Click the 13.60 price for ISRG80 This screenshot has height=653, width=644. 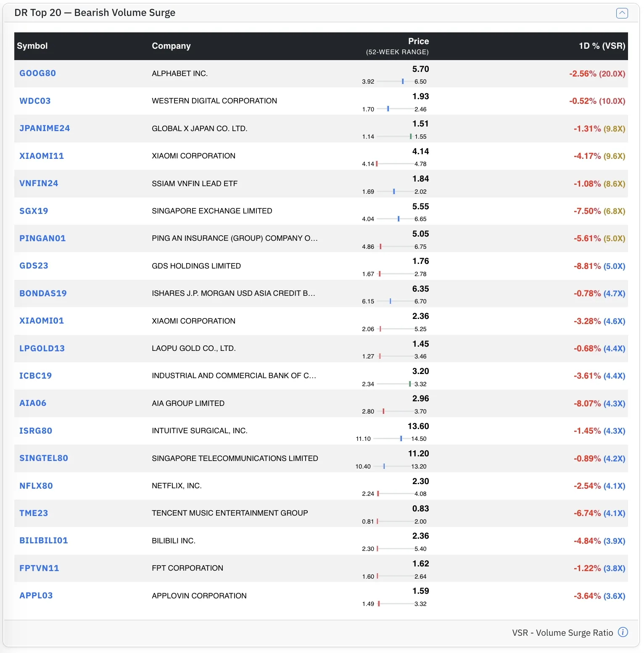coord(418,426)
